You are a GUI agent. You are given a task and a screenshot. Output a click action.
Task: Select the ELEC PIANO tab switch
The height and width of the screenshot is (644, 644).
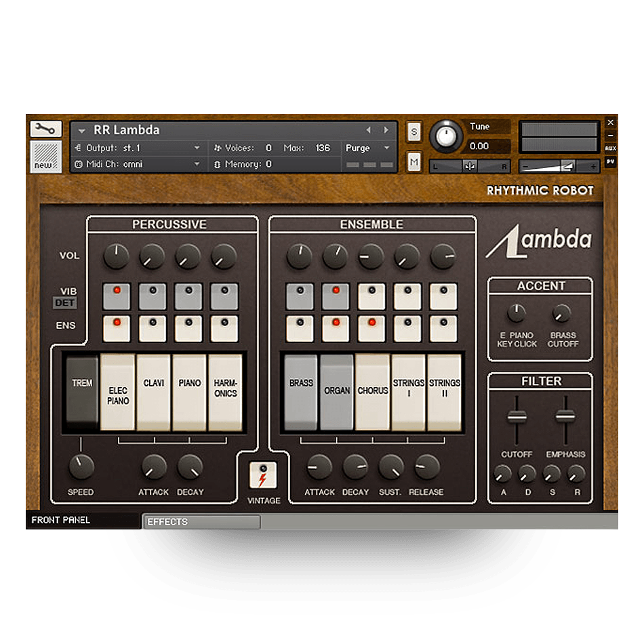click(x=117, y=393)
